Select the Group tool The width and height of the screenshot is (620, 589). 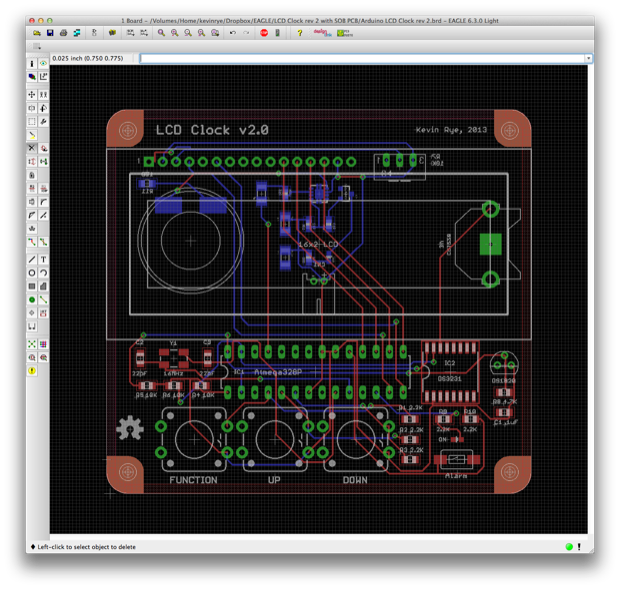click(x=32, y=122)
